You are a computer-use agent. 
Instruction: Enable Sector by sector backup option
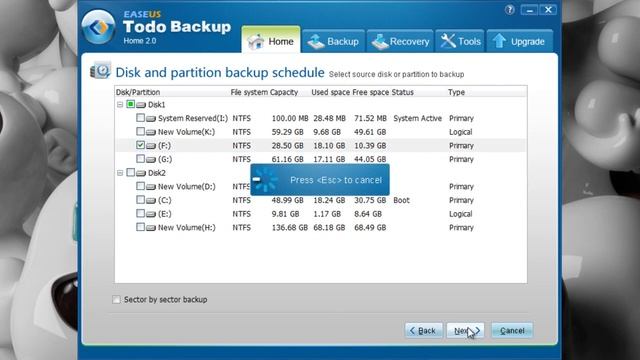(116, 300)
